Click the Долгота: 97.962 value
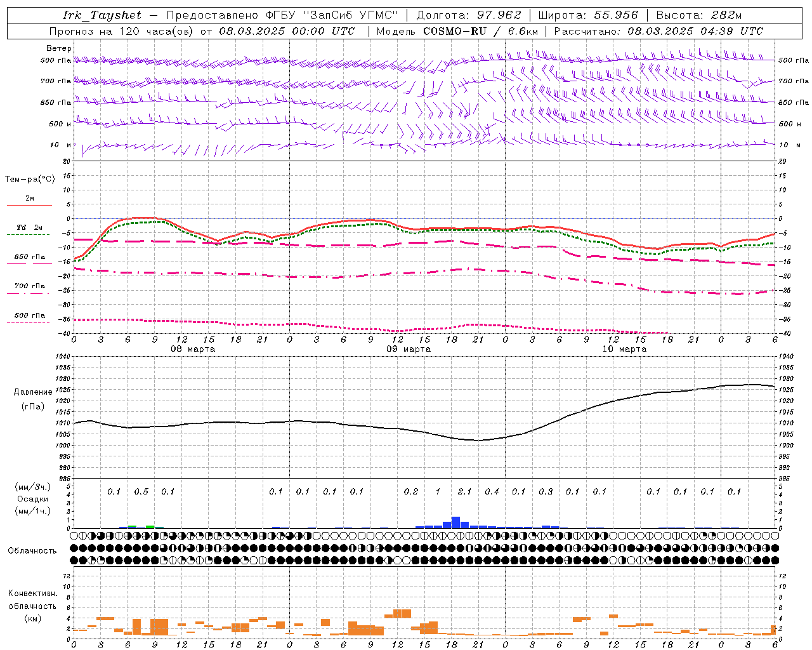 point(469,15)
